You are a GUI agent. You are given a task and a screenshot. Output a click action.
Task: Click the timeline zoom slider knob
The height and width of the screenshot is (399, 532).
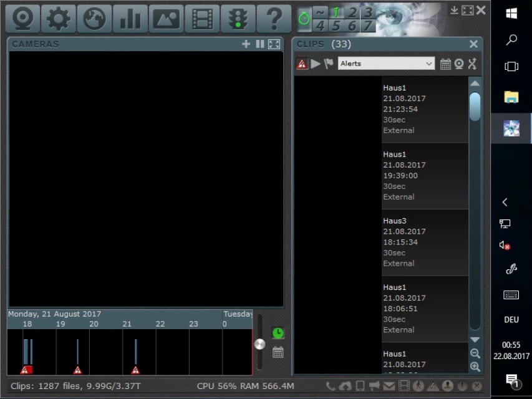pyautogui.click(x=260, y=344)
